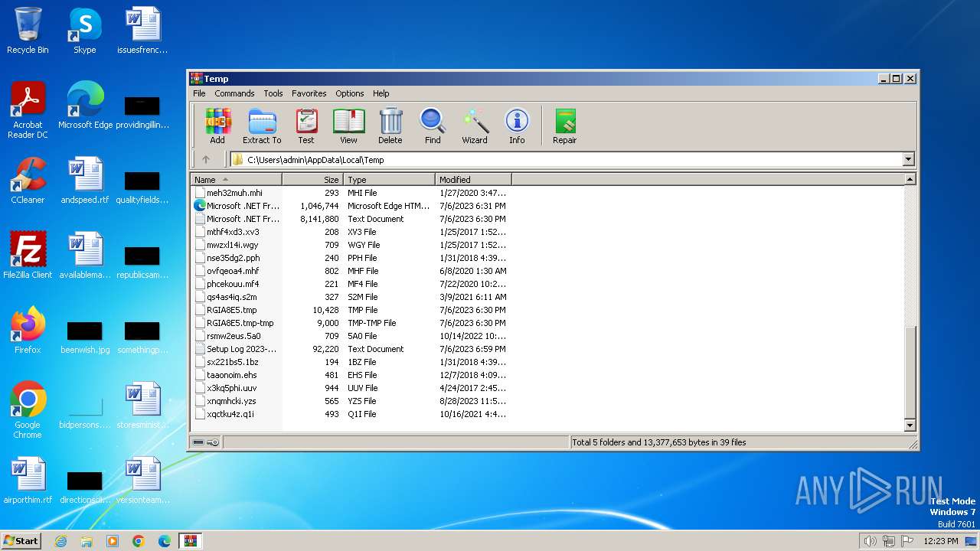The image size is (980, 551).
Task: Click the Action Center flag tray icon
Action: point(906,541)
